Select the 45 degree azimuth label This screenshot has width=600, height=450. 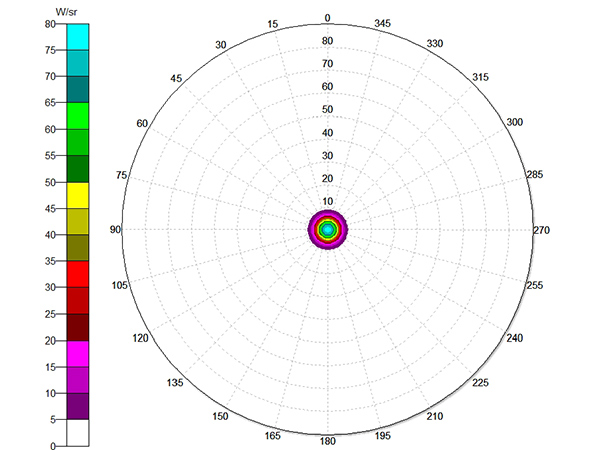[x=176, y=78]
